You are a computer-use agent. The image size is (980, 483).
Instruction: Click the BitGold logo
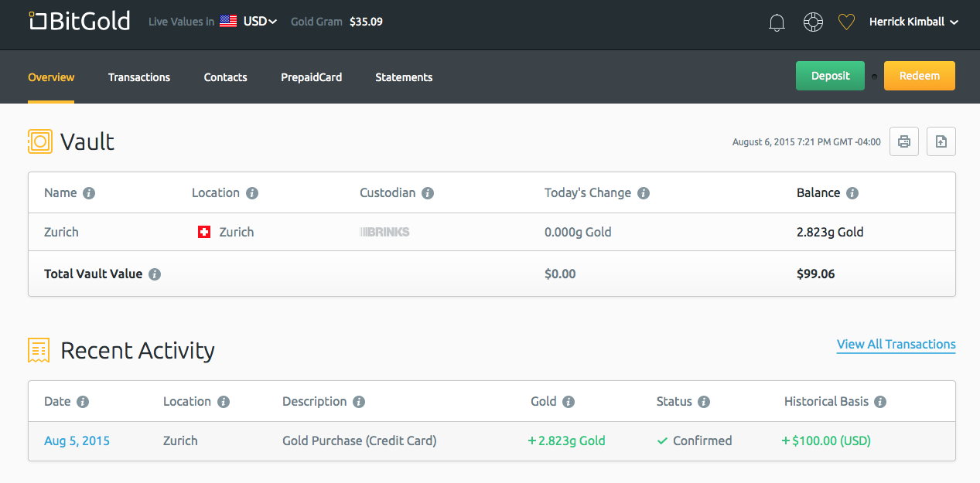point(79,21)
